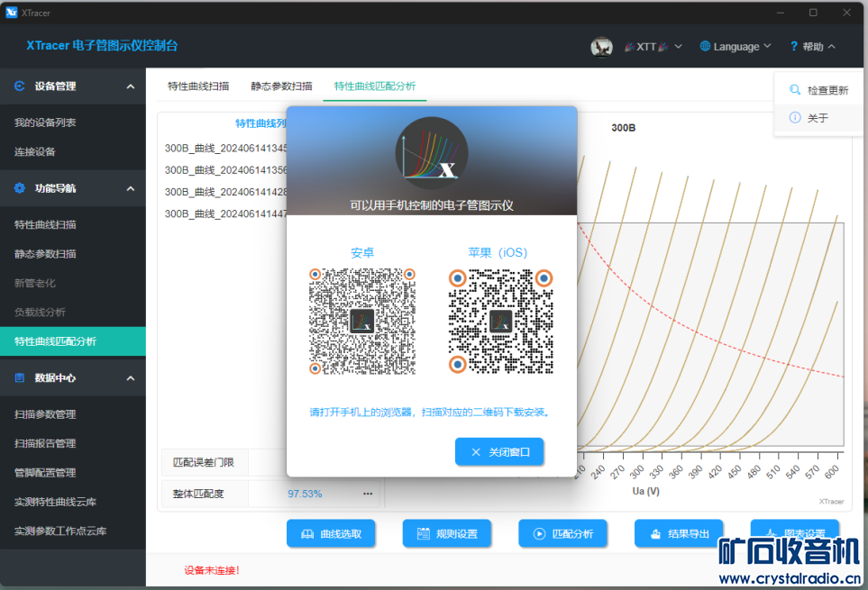Choose 检查更新 from the help menu
Image resolution: width=868 pixels, height=590 pixels.
click(x=818, y=90)
